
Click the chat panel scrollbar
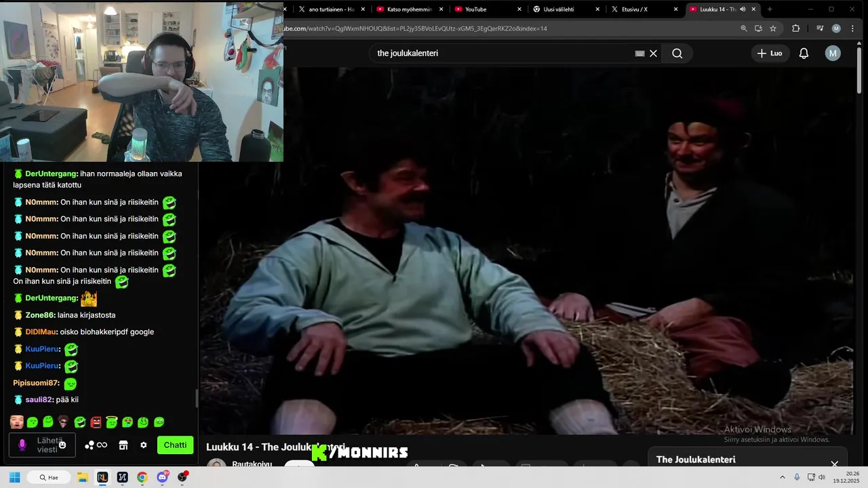197,399
